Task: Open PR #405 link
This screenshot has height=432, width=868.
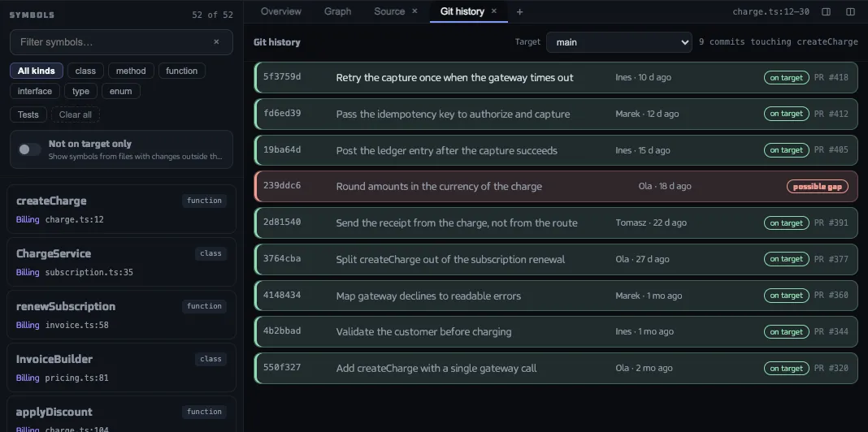Action: coord(831,150)
